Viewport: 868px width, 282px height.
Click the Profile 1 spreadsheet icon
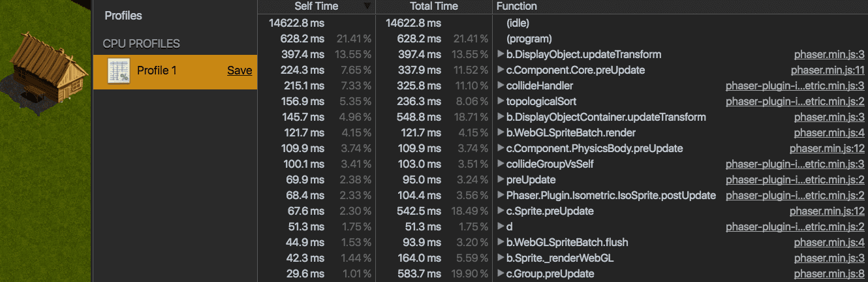pyautogui.click(x=119, y=70)
